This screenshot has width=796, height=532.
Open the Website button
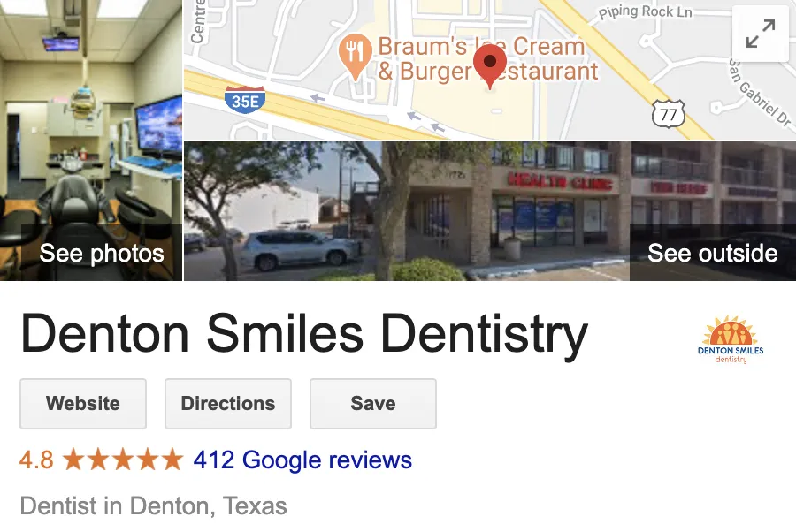[x=83, y=404]
